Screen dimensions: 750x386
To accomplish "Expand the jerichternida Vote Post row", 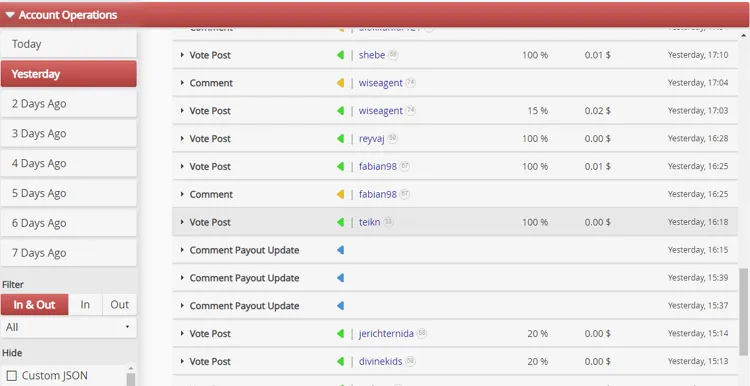I will coord(182,333).
